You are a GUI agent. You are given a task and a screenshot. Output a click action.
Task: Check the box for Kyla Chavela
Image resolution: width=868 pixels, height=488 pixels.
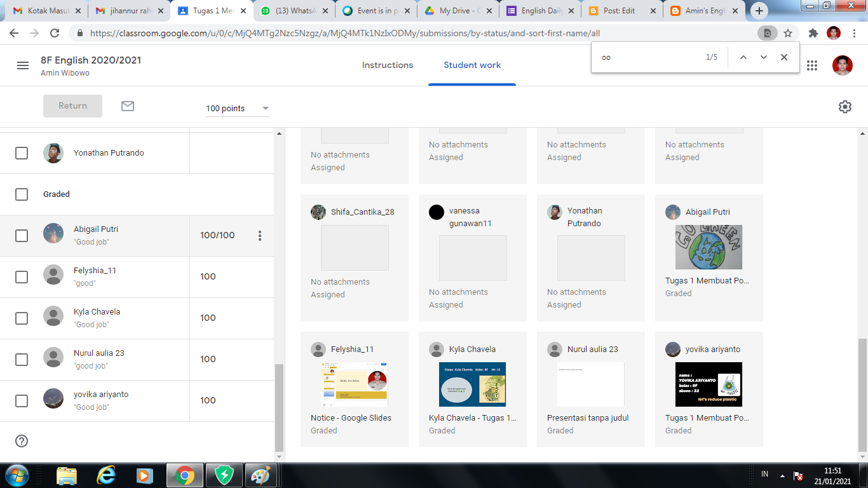(x=22, y=318)
